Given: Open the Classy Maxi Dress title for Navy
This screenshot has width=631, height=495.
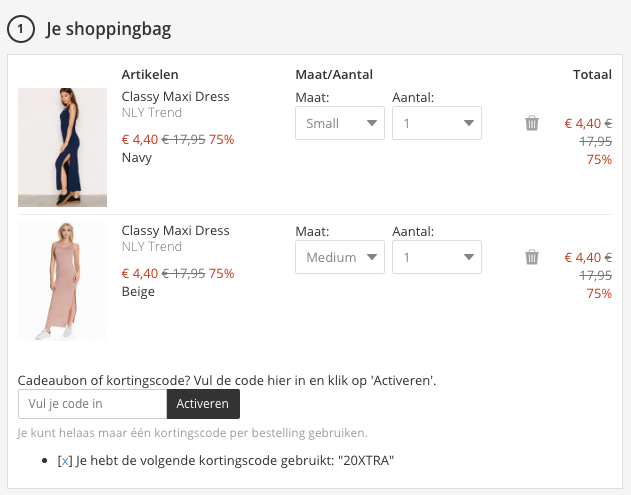Looking at the screenshot, I should pos(175,97).
